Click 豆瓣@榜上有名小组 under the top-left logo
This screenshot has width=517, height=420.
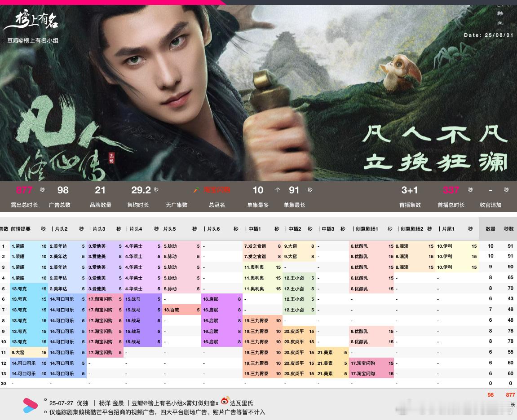33,40
